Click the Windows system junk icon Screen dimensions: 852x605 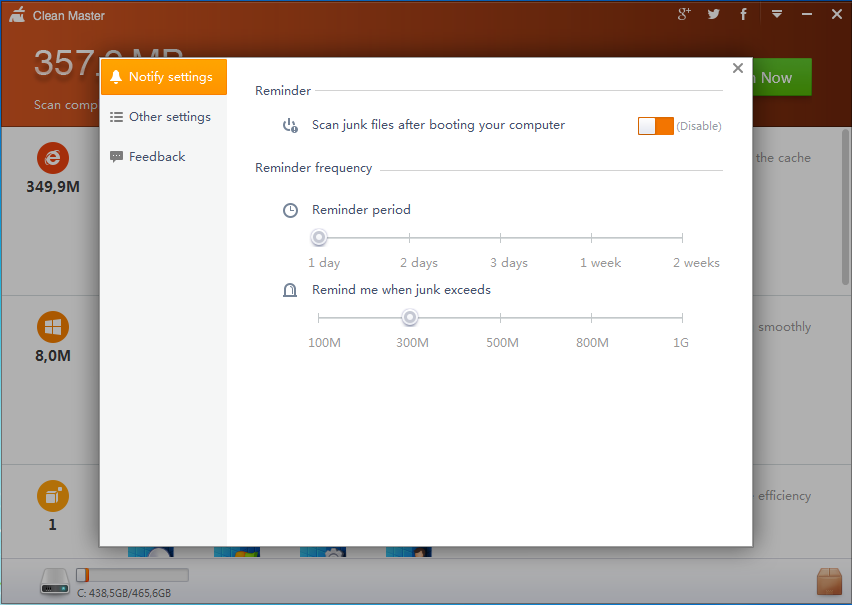click(53, 327)
